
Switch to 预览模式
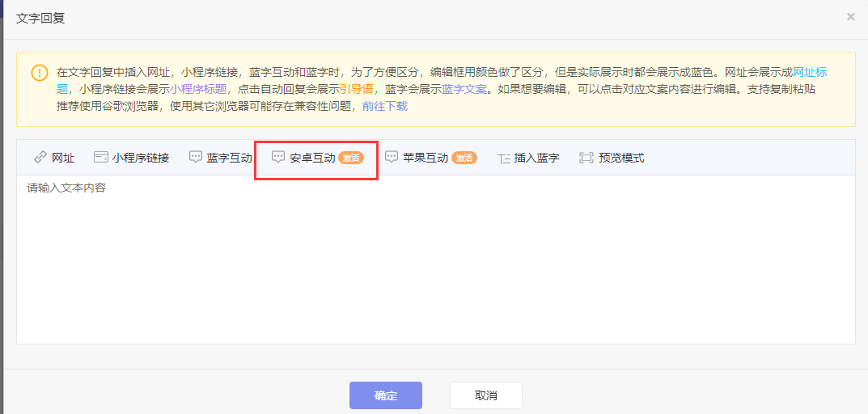pos(621,158)
